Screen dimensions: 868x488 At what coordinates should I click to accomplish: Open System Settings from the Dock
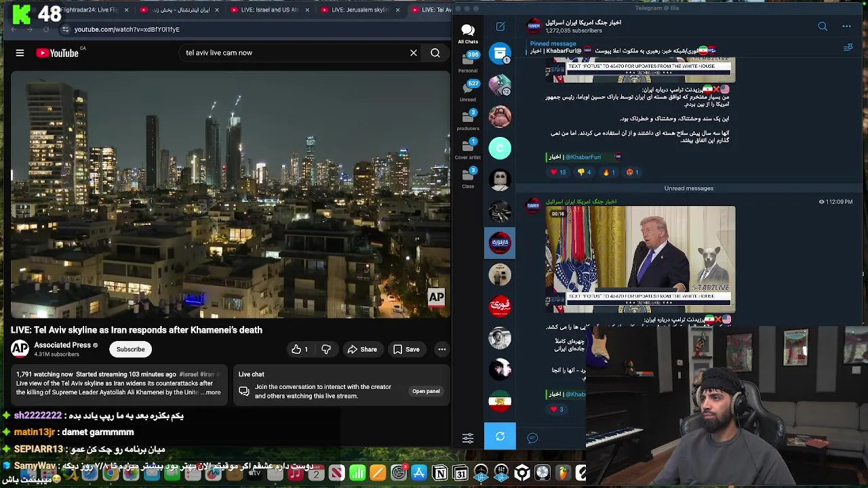(399, 473)
